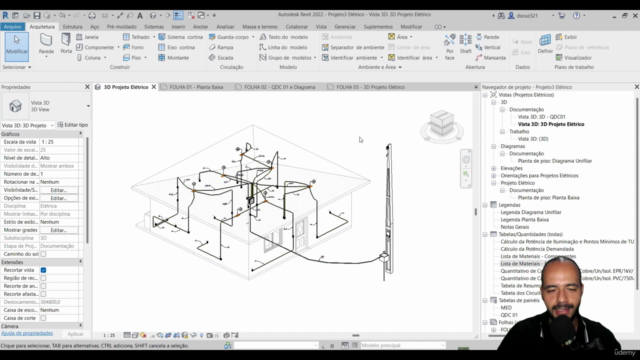
Task: Close the 3D Projeto Elétrico view tab
Action: tap(154, 87)
